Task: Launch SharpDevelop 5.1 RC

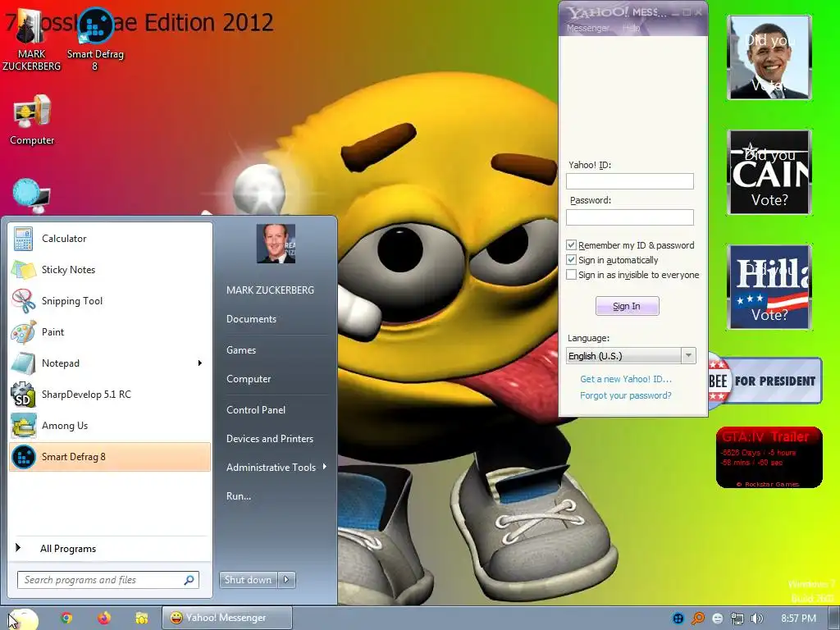Action: [110, 395]
